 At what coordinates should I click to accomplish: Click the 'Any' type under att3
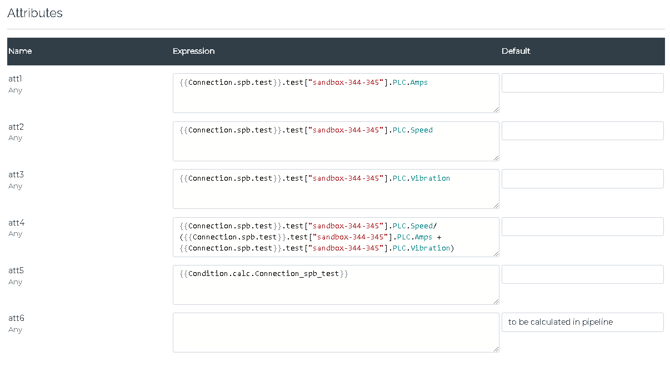(x=15, y=186)
